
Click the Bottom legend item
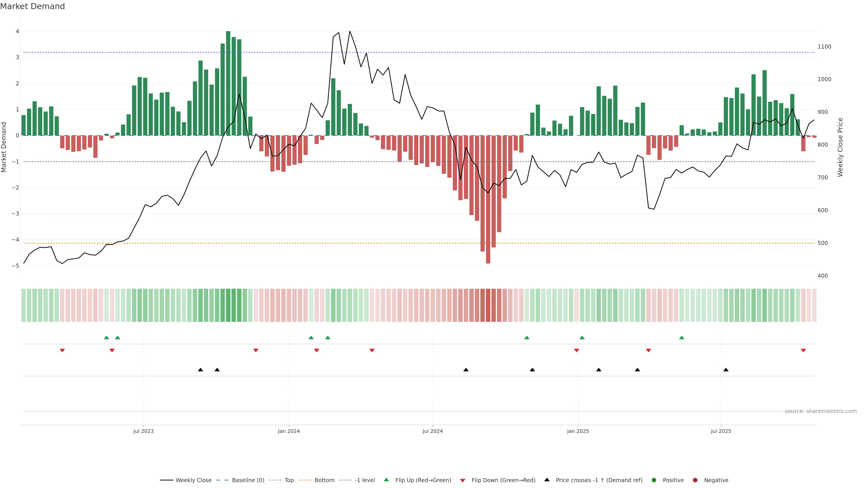point(324,480)
